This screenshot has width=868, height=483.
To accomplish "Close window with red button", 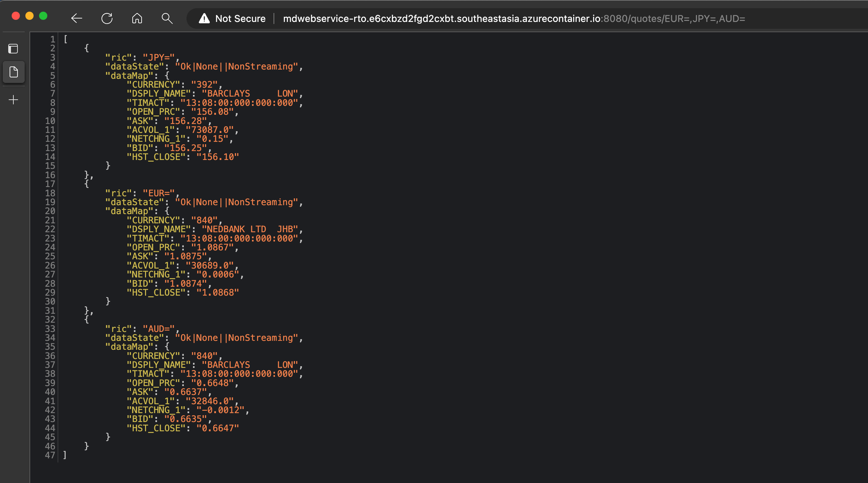I will (x=15, y=16).
